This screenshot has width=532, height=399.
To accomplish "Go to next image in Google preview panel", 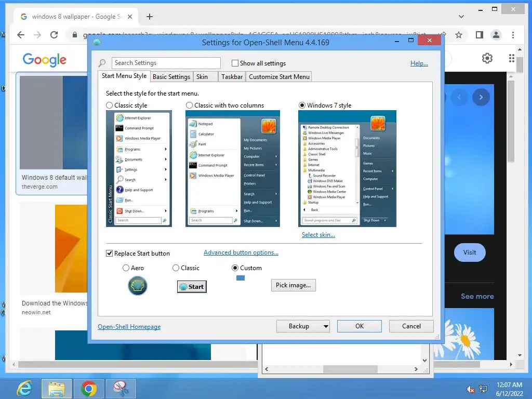I will tap(481, 97).
